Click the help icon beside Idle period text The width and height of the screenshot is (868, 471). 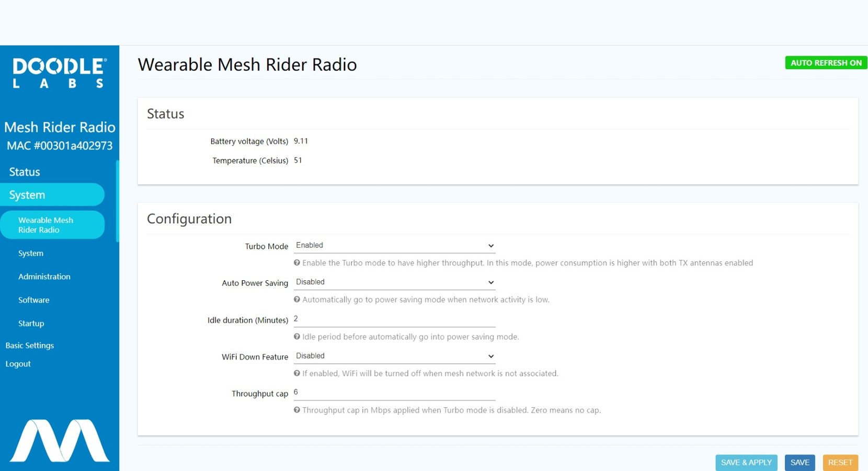(297, 337)
